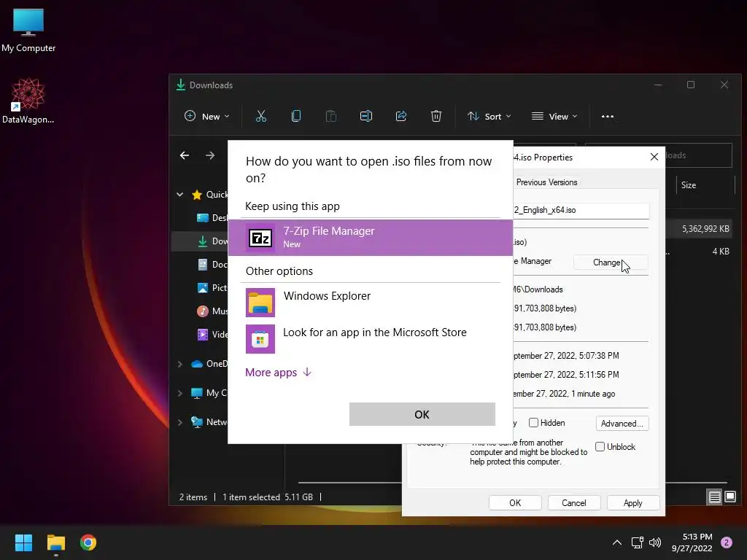Click the 5,362,992 KB file size cell
Image resolution: width=747 pixels, height=560 pixels.
pyautogui.click(x=705, y=228)
